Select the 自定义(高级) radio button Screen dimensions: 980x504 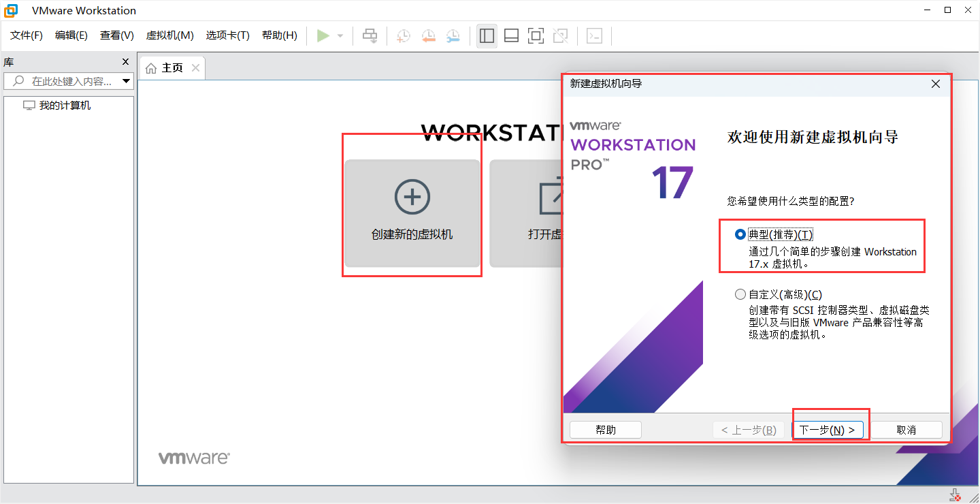tap(740, 295)
